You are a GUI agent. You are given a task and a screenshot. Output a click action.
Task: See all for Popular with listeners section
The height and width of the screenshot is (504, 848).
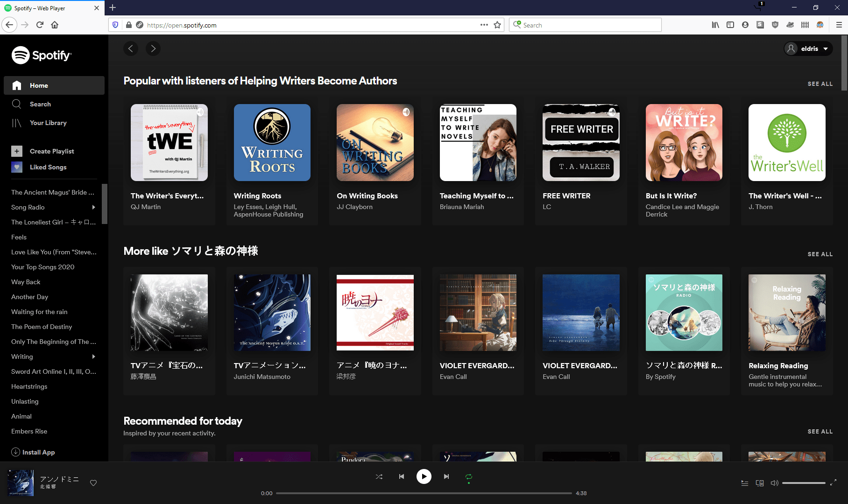coord(820,84)
